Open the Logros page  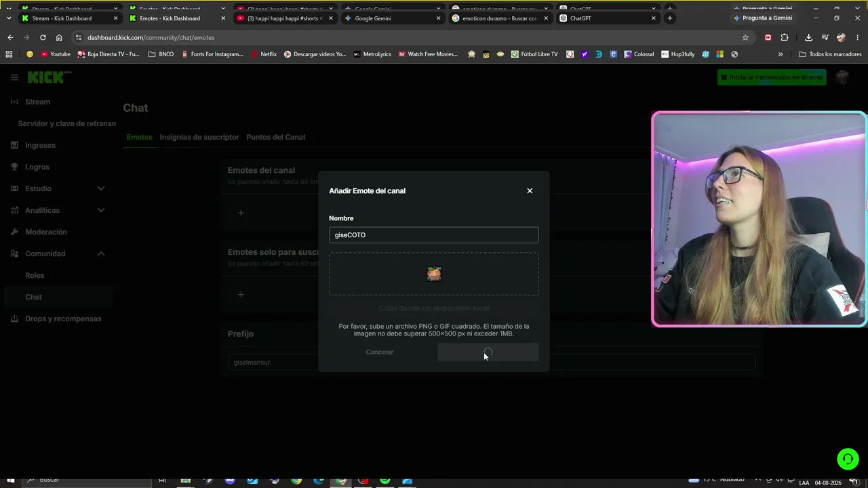click(37, 167)
